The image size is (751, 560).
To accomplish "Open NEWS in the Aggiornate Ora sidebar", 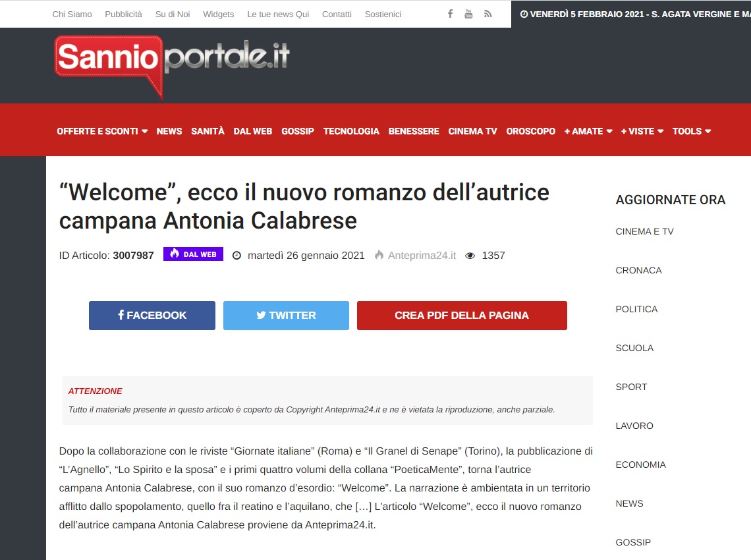I will (x=629, y=503).
